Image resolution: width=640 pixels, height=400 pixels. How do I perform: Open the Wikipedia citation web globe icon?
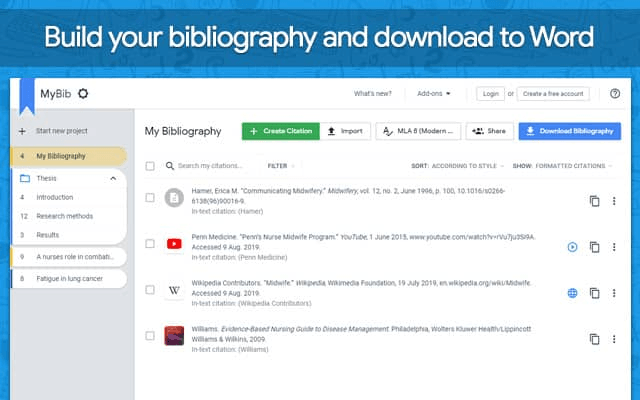pyautogui.click(x=572, y=293)
